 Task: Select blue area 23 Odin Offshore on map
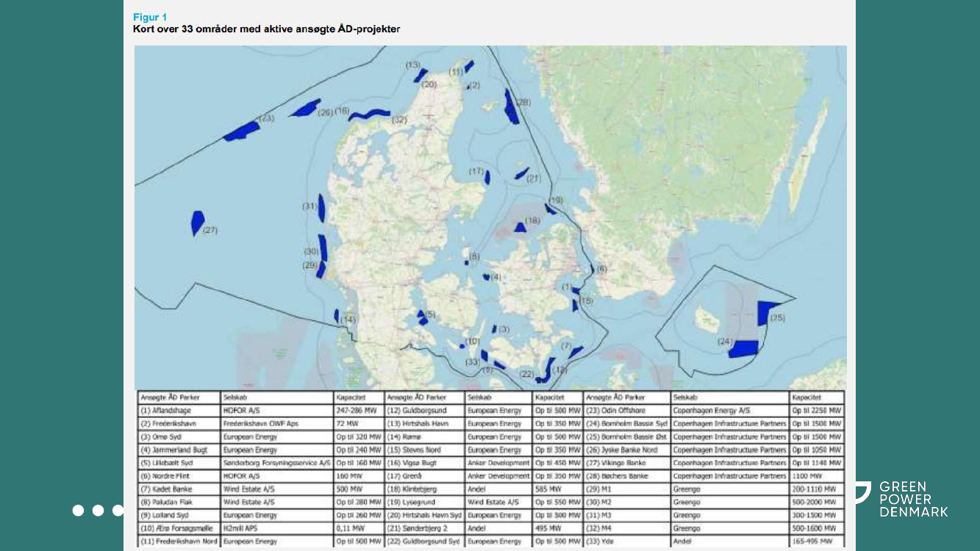click(242, 132)
